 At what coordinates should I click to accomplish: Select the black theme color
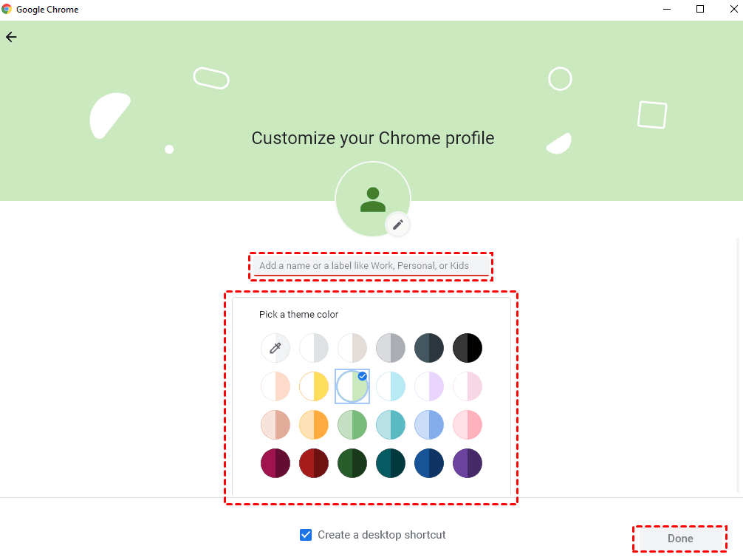pyautogui.click(x=468, y=348)
